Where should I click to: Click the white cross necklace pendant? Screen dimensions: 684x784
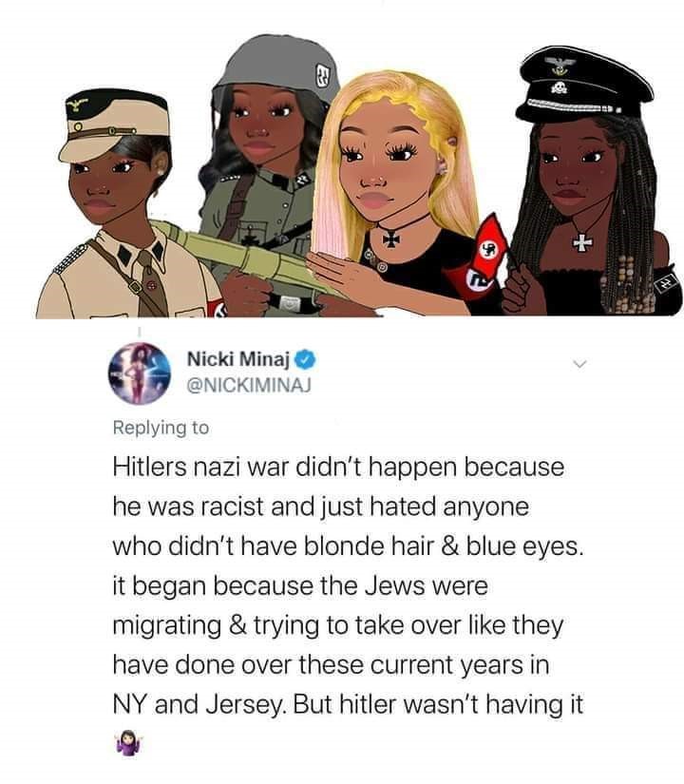click(582, 243)
